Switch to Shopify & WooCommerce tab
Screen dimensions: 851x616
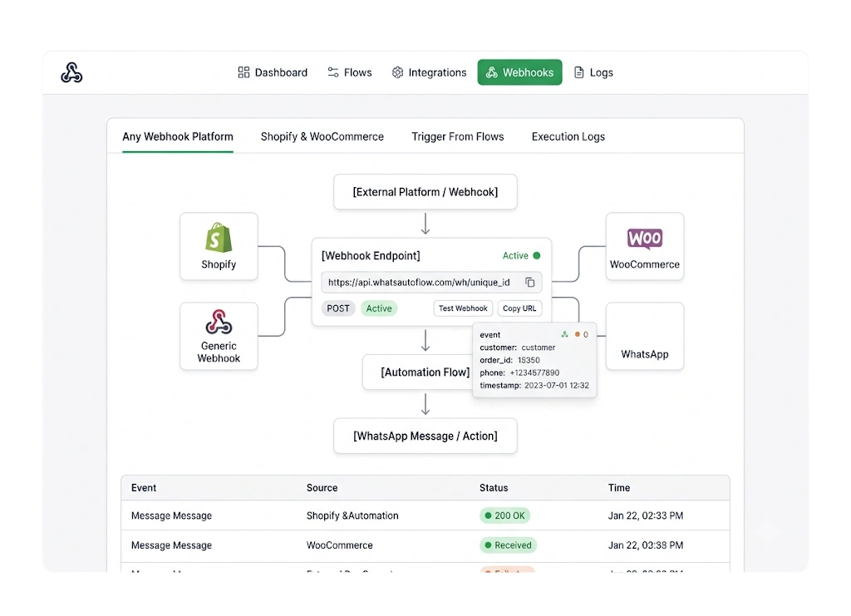point(322,137)
